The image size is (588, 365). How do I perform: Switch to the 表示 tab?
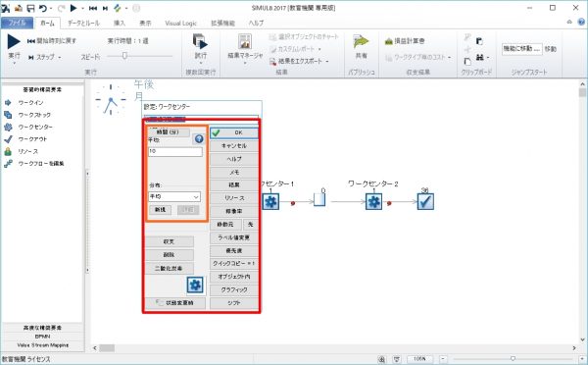click(x=145, y=23)
